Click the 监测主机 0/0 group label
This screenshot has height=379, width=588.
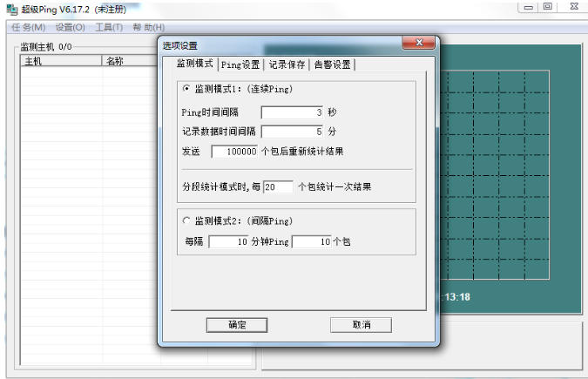click(x=46, y=47)
